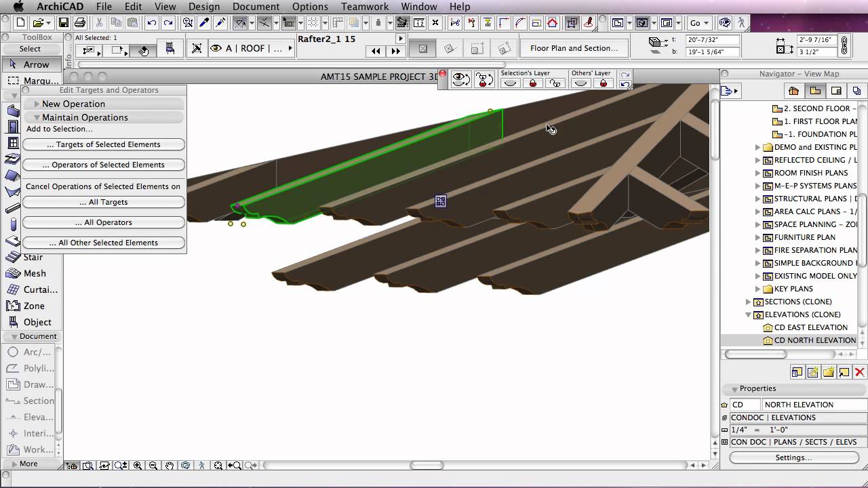The image size is (868, 488).
Task: Open the Design menu
Action: [x=204, y=7]
